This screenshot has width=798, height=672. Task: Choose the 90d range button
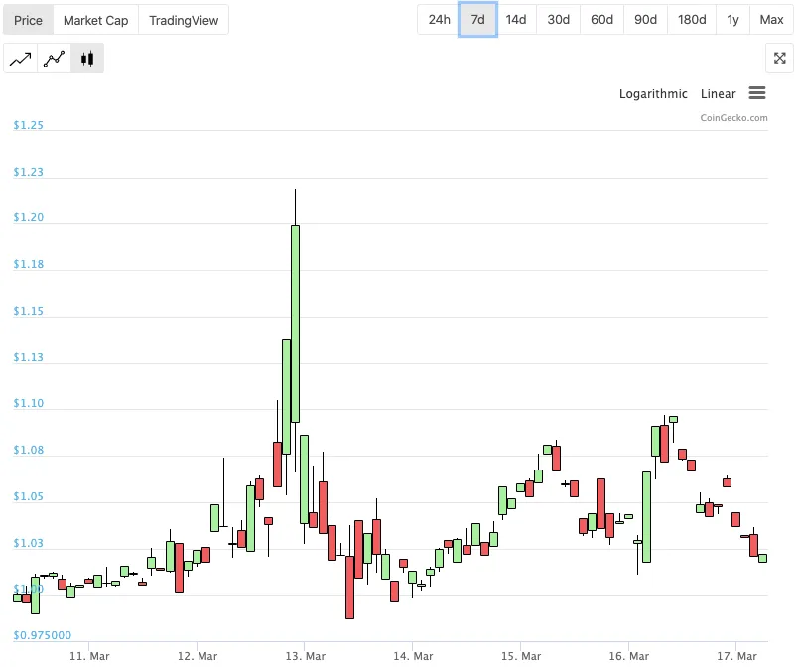tap(645, 19)
